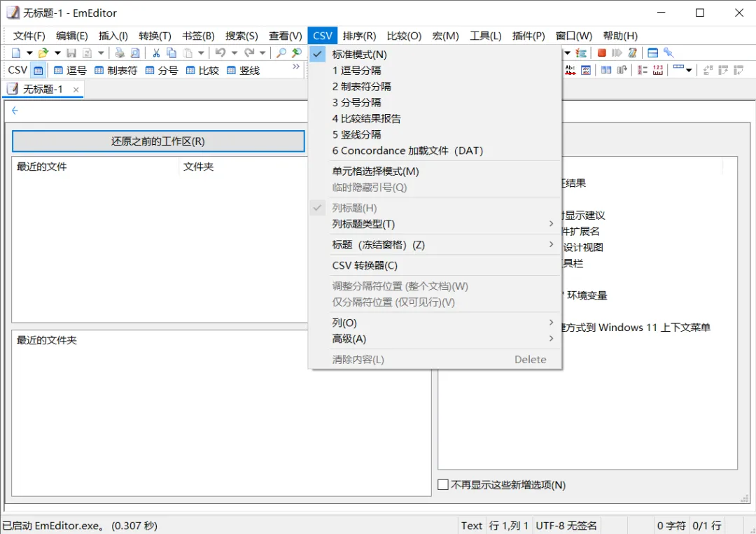Click the two-column table icon
Image resolution: width=756 pixels, height=534 pixels.
pyautogui.click(x=606, y=71)
